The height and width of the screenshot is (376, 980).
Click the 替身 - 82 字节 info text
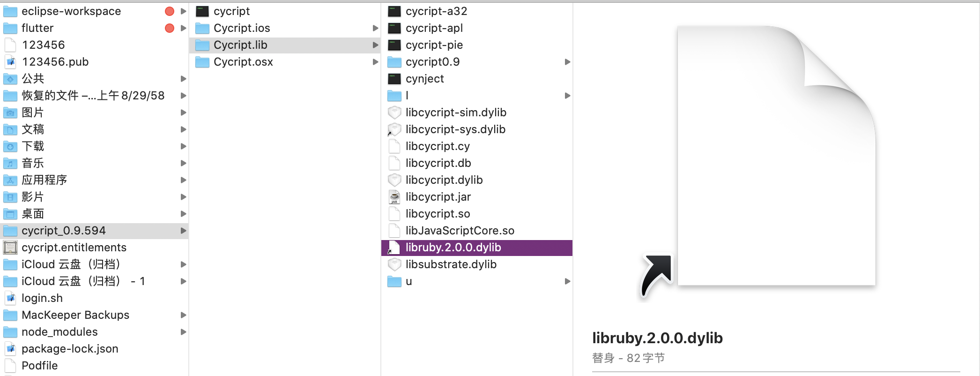point(628,358)
